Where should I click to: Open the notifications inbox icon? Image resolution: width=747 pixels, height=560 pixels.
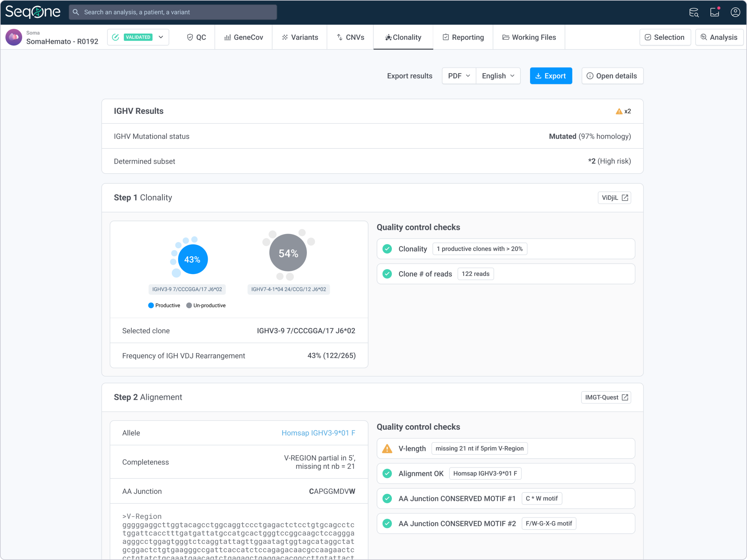click(x=715, y=12)
